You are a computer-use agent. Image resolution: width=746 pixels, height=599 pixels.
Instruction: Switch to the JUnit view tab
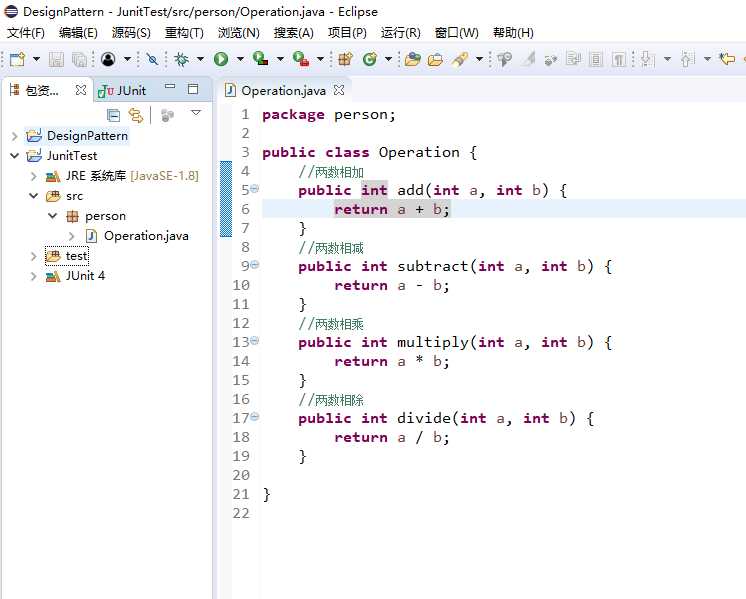click(x=122, y=91)
